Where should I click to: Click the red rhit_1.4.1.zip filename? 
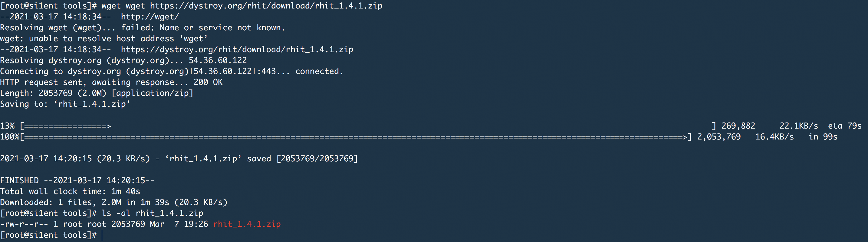coord(247,224)
